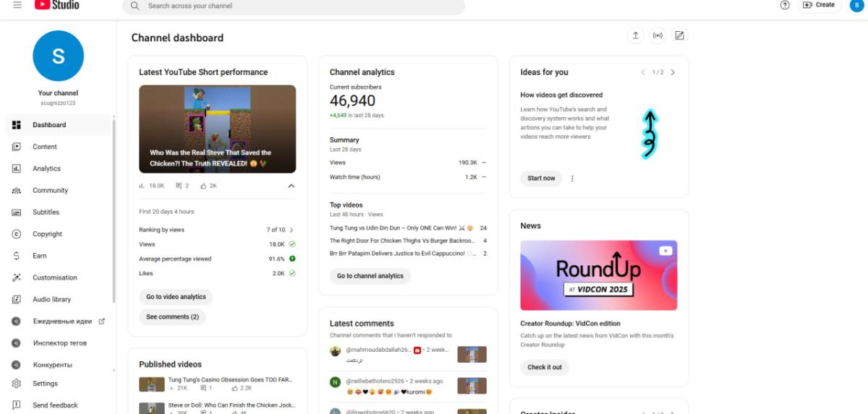Click Watch time (hours) 1.2K row

click(408, 177)
